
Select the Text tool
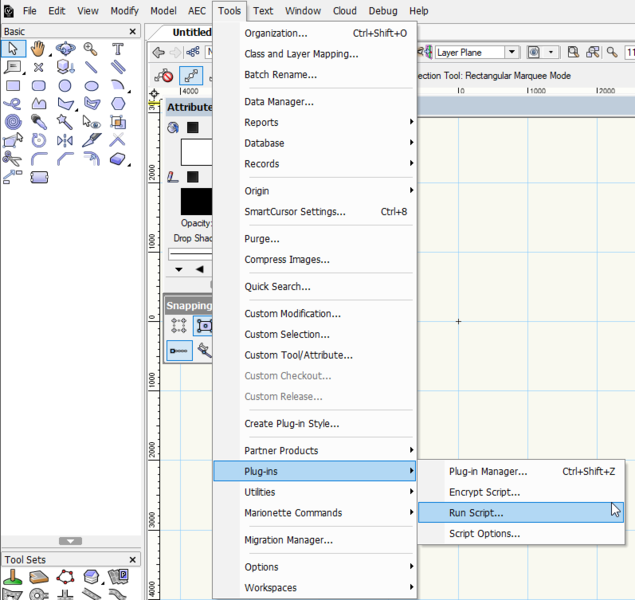(x=117, y=49)
